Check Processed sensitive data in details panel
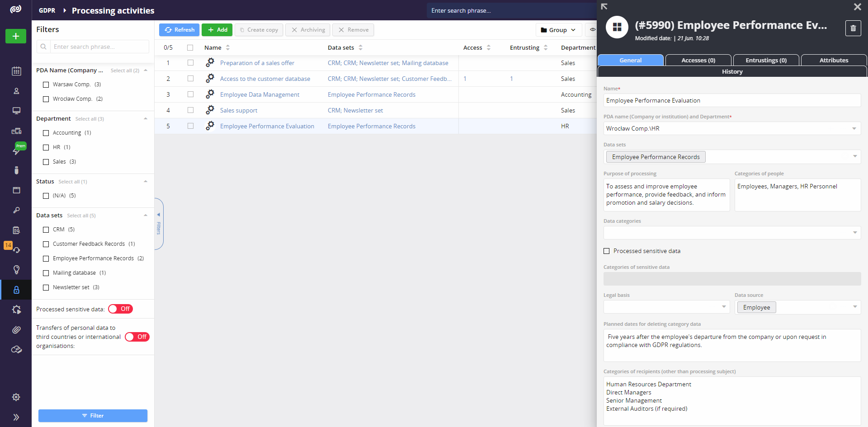 607,251
